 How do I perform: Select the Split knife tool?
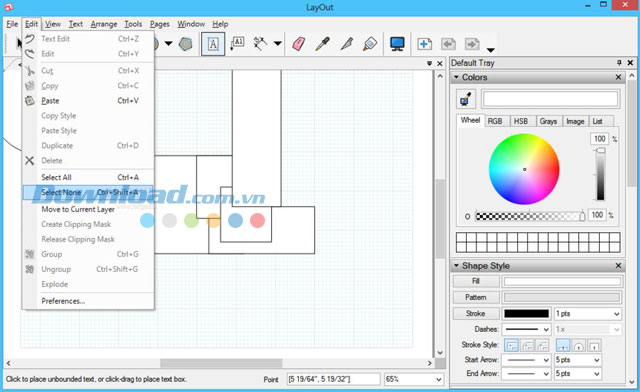click(x=346, y=44)
